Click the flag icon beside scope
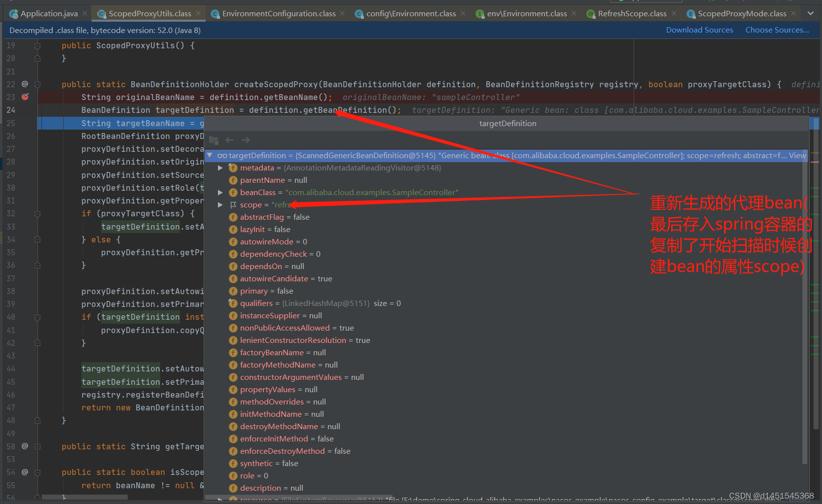Screen dimensions: 822x504 click(233, 205)
